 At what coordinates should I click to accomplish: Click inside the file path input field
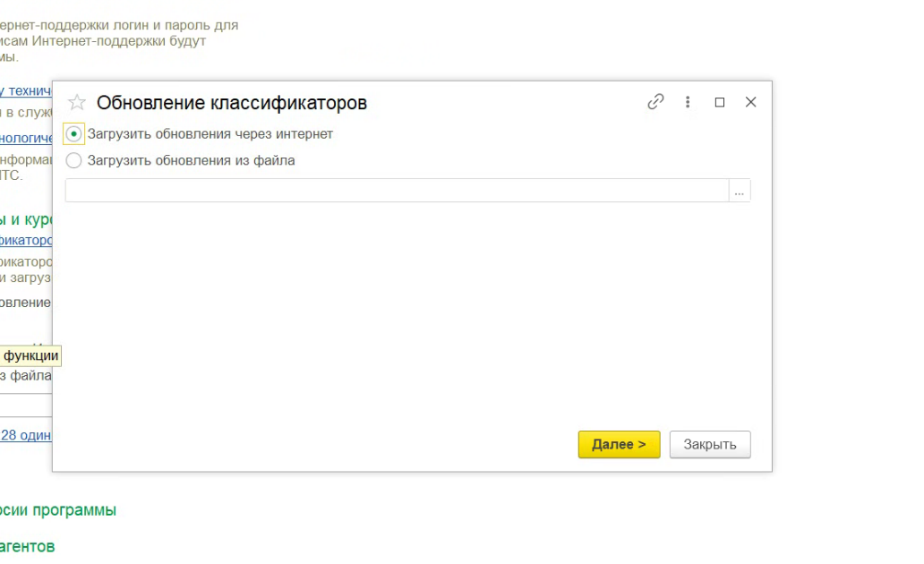(394, 190)
